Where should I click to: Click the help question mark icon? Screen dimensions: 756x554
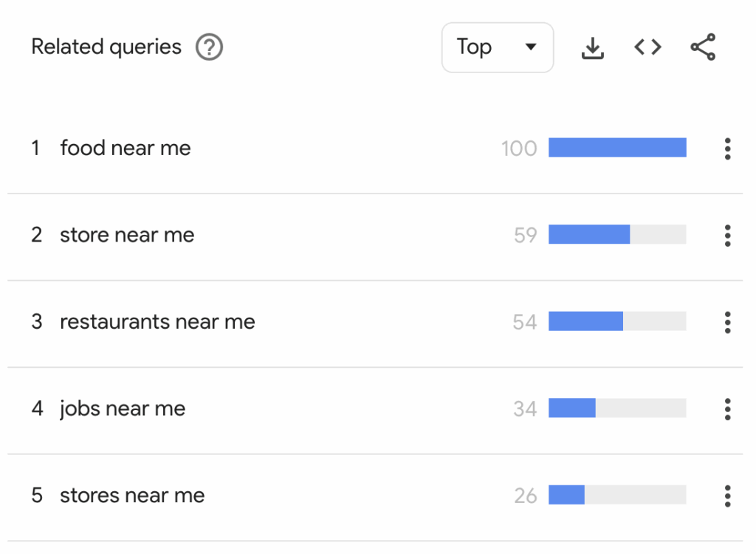209,48
